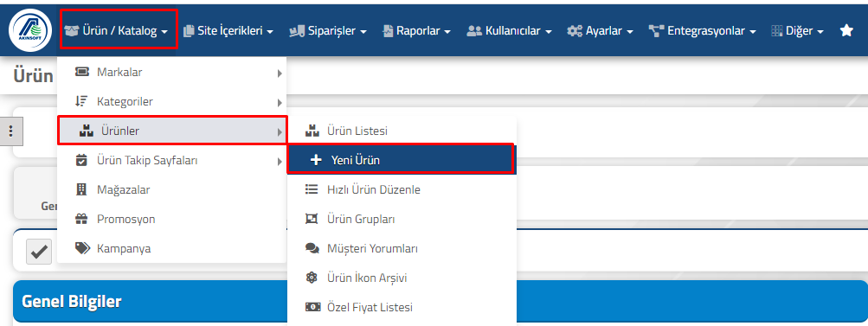
Task: Open Promosyon with the gift icon
Action: point(171,219)
